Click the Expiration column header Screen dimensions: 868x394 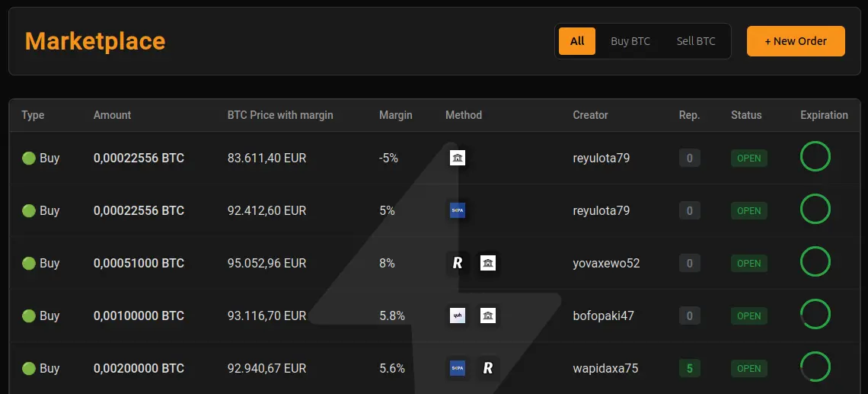(x=824, y=115)
